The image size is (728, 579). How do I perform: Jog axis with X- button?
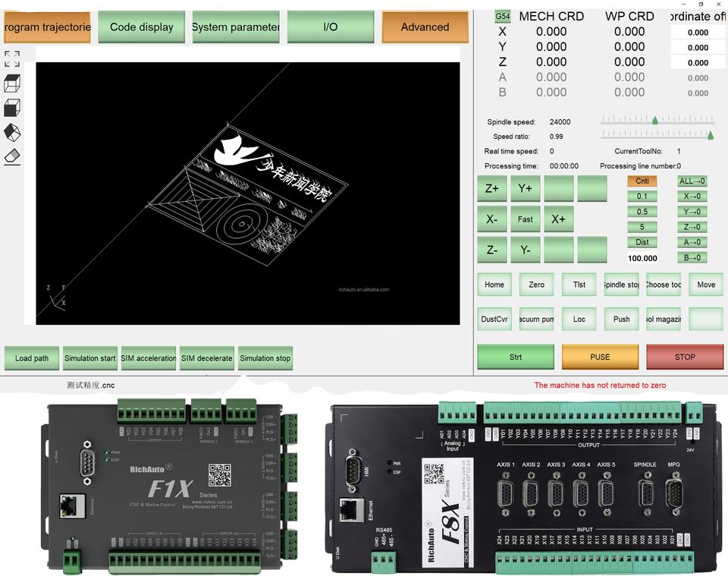point(492,219)
